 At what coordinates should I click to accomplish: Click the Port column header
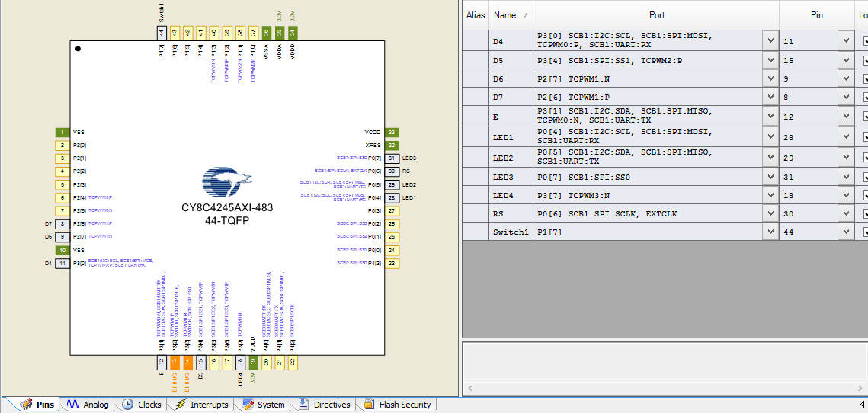(x=656, y=15)
